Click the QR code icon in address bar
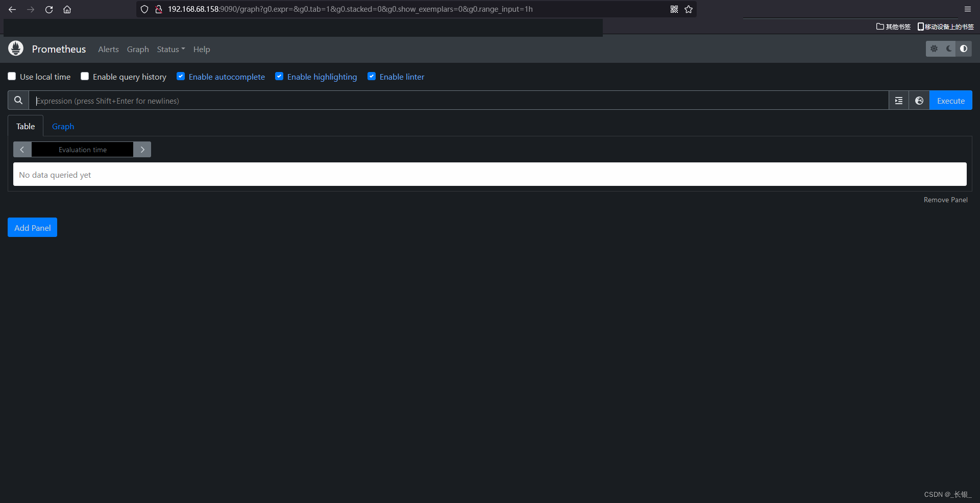Viewport: 980px width, 503px height. pyautogui.click(x=674, y=9)
